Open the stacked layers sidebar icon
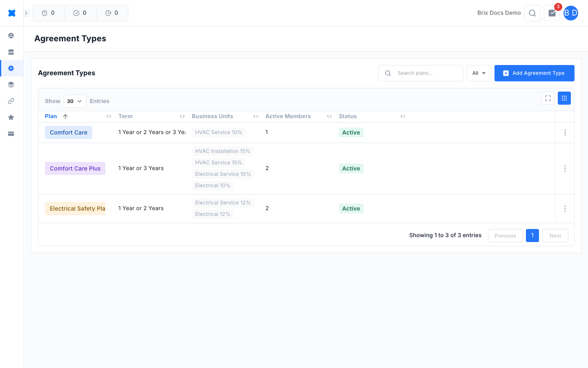 tap(11, 85)
